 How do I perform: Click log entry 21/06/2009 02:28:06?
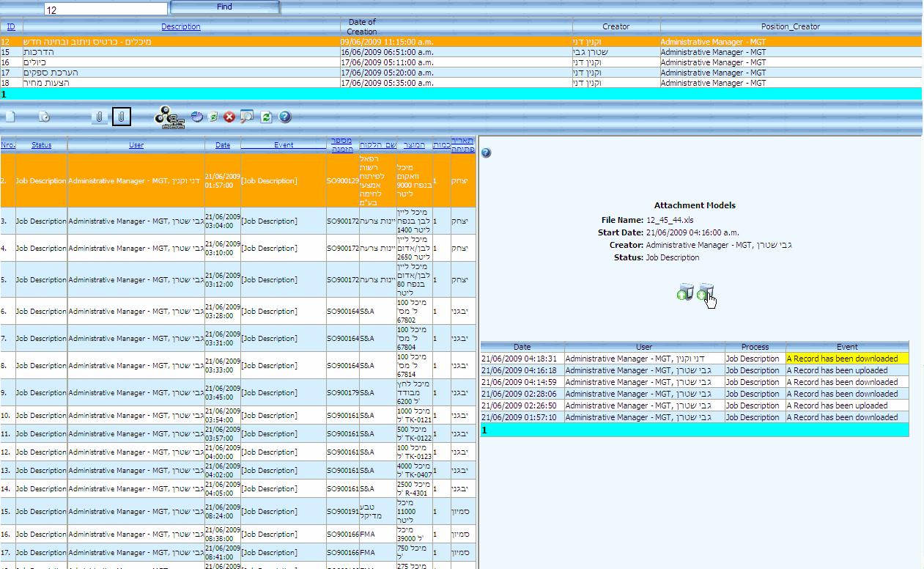click(x=695, y=394)
